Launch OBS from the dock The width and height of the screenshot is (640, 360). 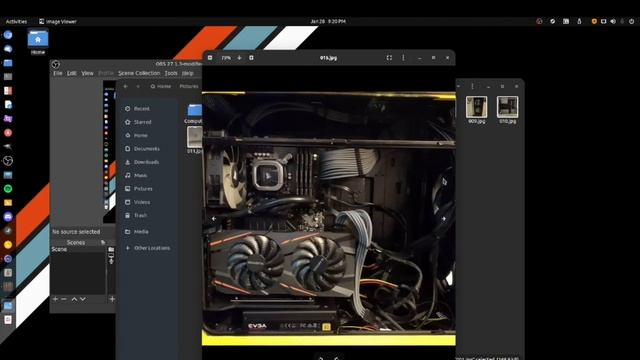coord(8,161)
